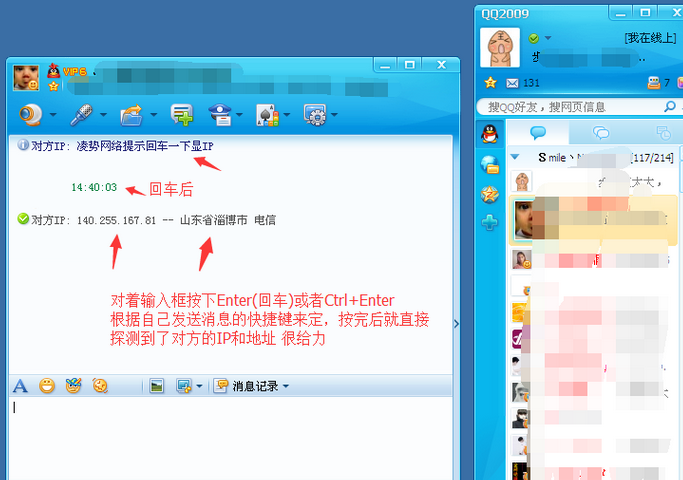
Task: Switch to the friends chat-bubble tab
Action: coord(538,132)
